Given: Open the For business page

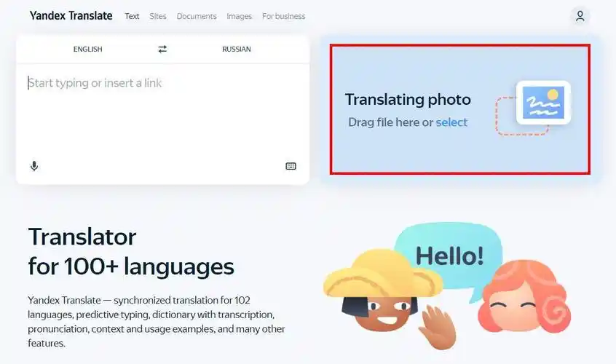Looking at the screenshot, I should coord(284,16).
